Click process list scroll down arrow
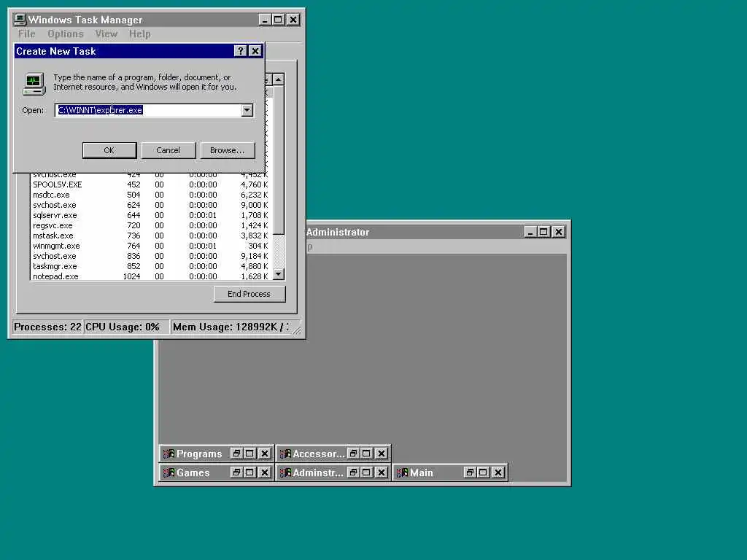The image size is (747, 560). point(279,274)
